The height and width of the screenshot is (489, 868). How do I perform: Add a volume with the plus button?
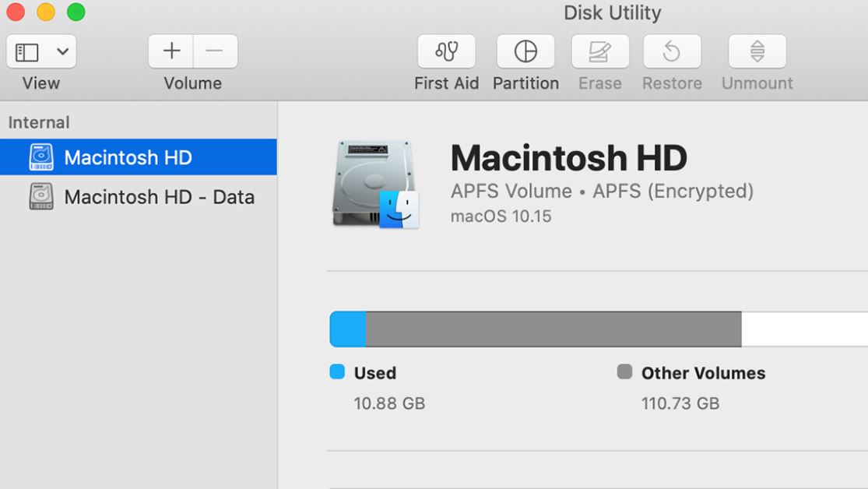tap(171, 51)
